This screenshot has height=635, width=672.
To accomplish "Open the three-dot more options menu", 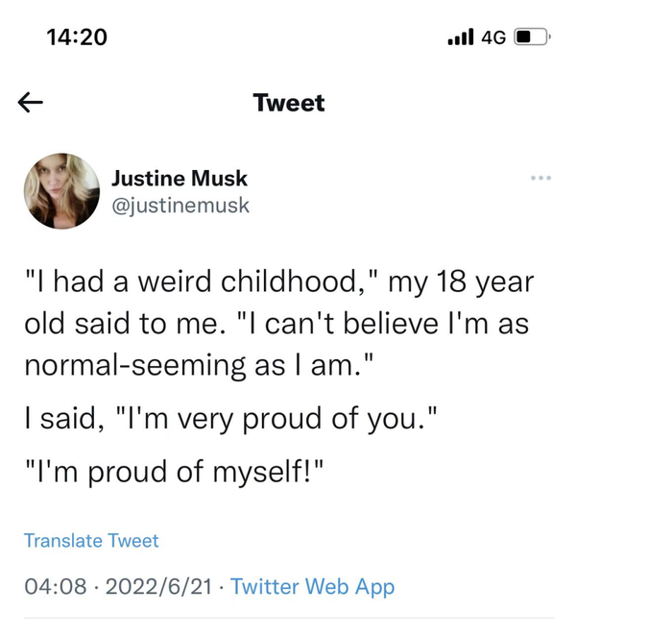I will [x=540, y=178].
